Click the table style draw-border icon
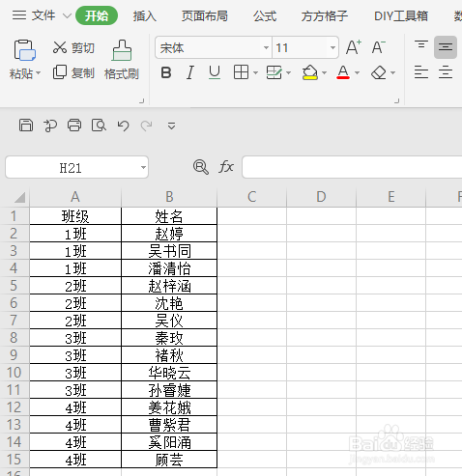This screenshot has width=462, height=476. tap(274, 72)
